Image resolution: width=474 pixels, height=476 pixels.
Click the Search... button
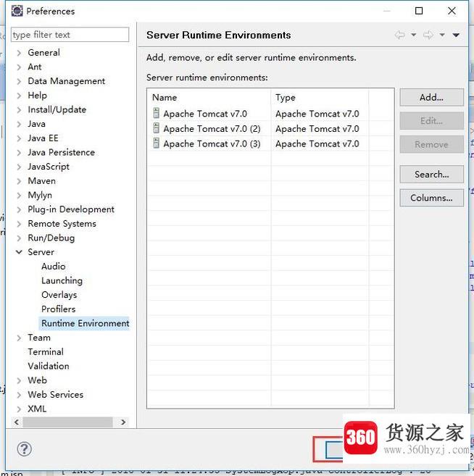(431, 175)
